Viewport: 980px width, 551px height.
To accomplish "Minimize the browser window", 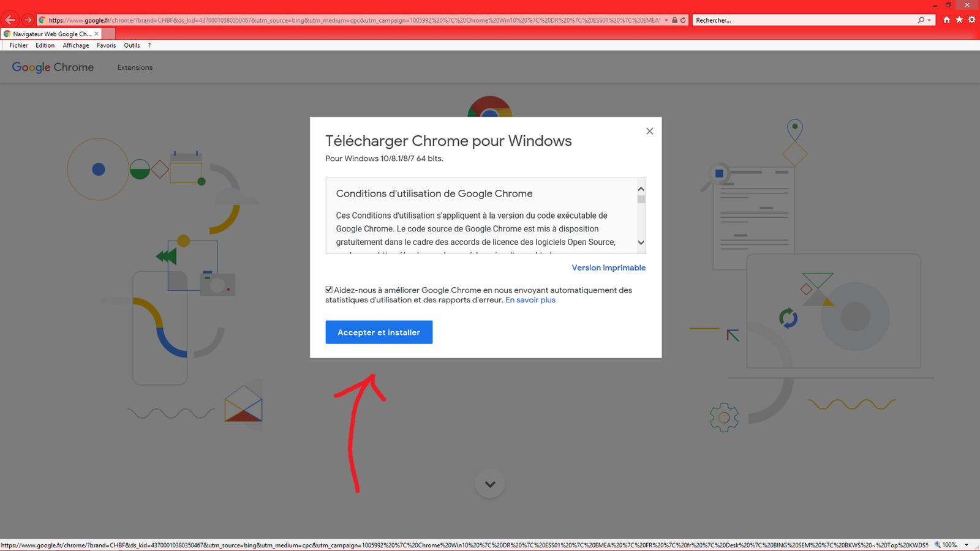I will [x=935, y=5].
